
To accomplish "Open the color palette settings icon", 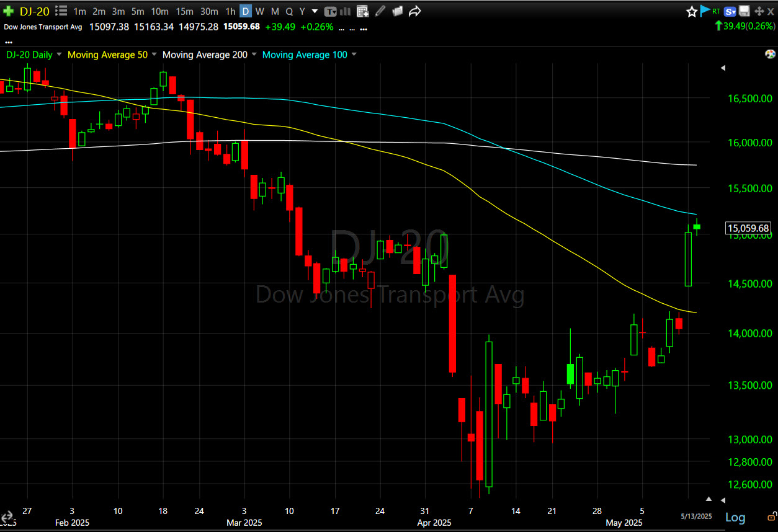I will 770,55.
